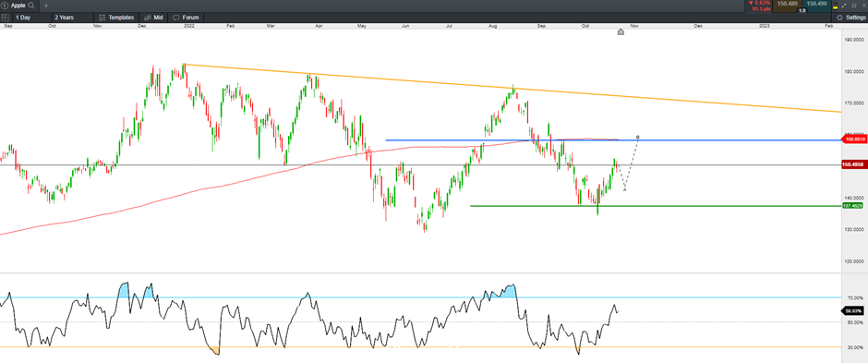
Task: Click the 2022 label on time axis
Action: pos(190,26)
